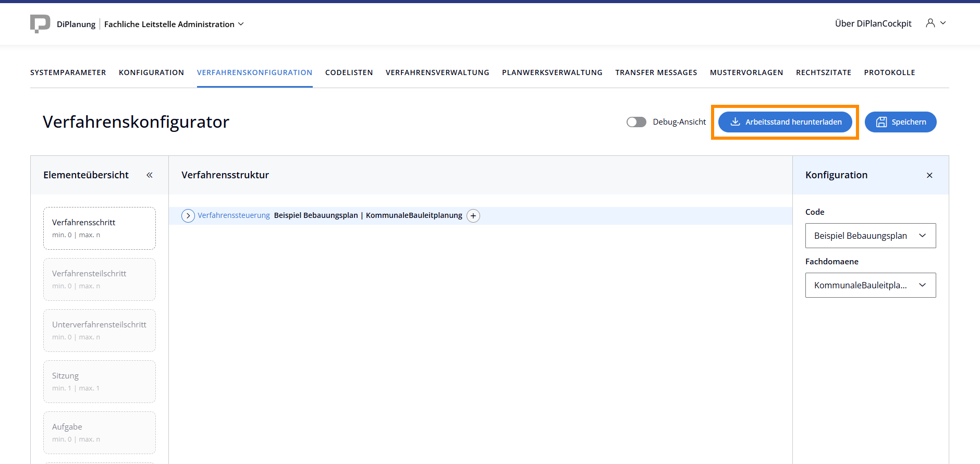The height and width of the screenshot is (464, 980).
Task: Go to the Protokolle tab
Action: tap(889, 72)
